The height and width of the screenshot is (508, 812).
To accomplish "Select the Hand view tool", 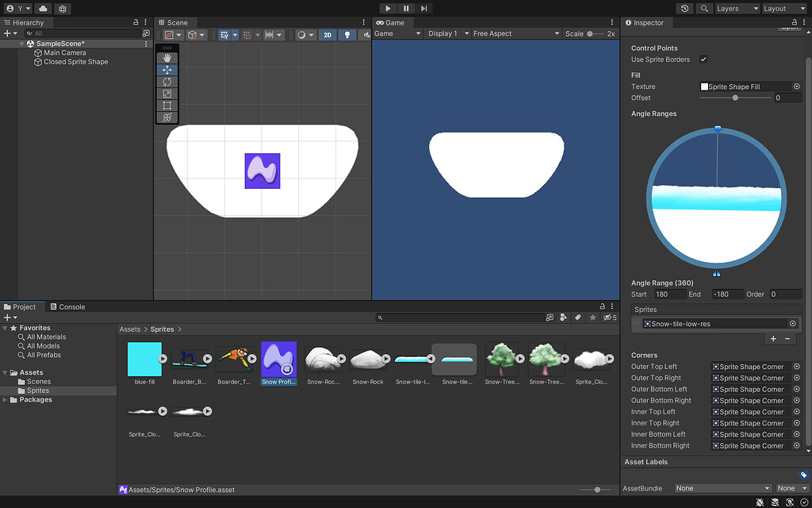I will 167,57.
